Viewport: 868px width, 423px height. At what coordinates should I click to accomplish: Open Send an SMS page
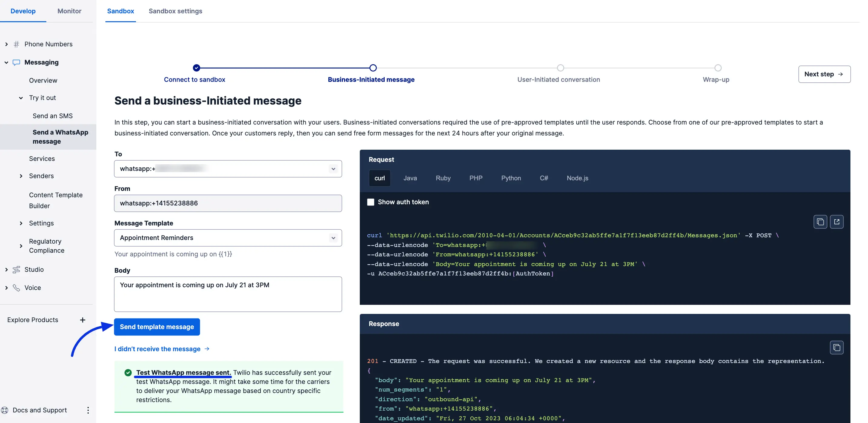(53, 116)
